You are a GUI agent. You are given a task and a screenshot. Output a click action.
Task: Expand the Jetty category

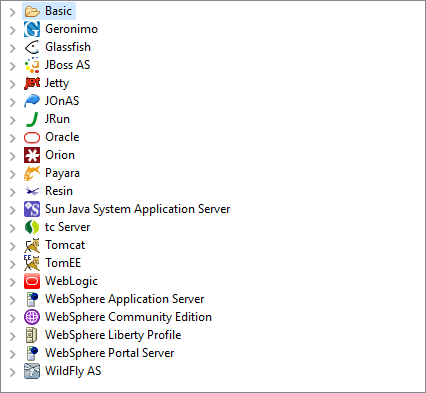(13, 84)
